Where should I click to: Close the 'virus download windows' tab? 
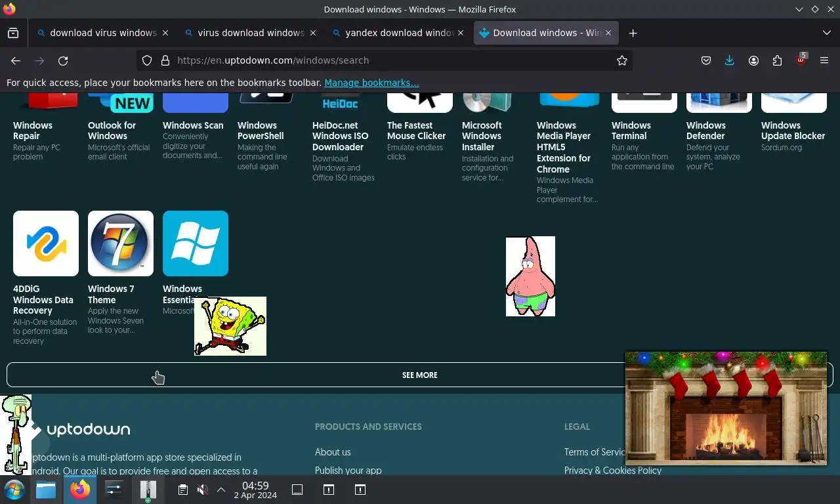(313, 33)
